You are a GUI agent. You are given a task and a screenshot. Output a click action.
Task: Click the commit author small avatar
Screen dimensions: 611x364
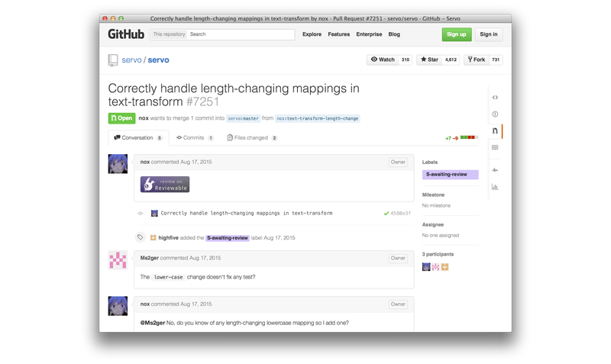click(154, 214)
